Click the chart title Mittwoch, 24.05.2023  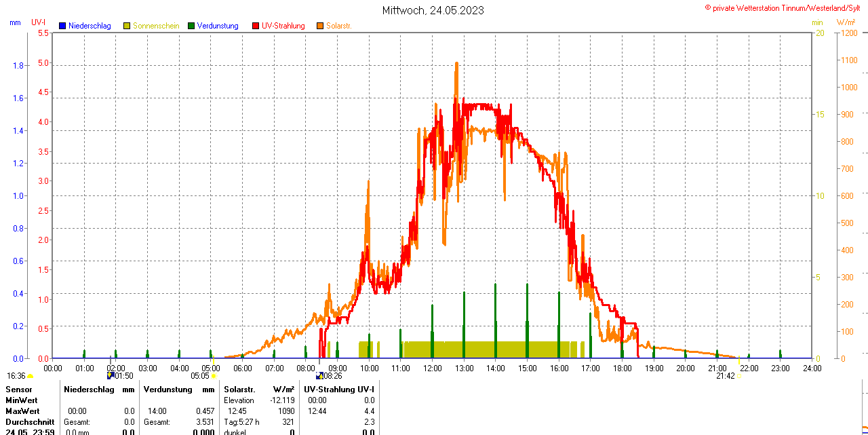tap(433, 10)
